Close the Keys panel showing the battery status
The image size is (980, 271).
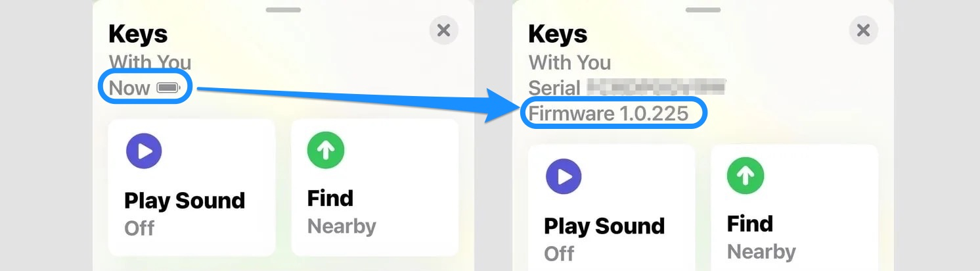click(x=443, y=30)
